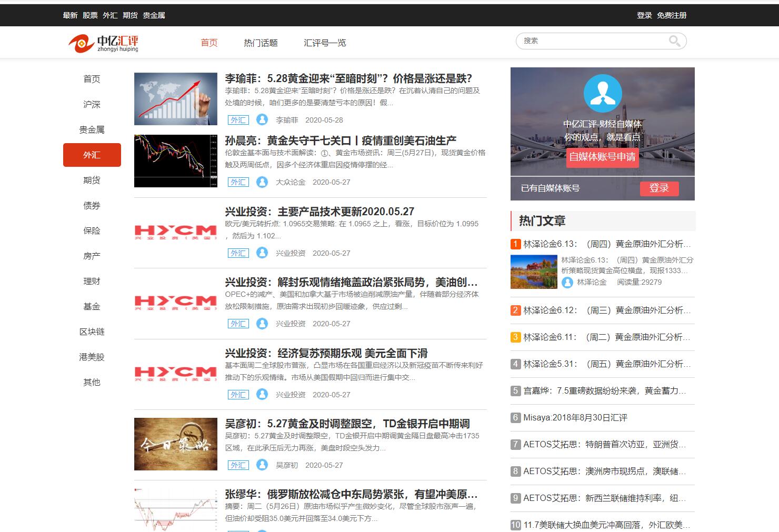Click 吴彦初 author avatar icon

262,465
